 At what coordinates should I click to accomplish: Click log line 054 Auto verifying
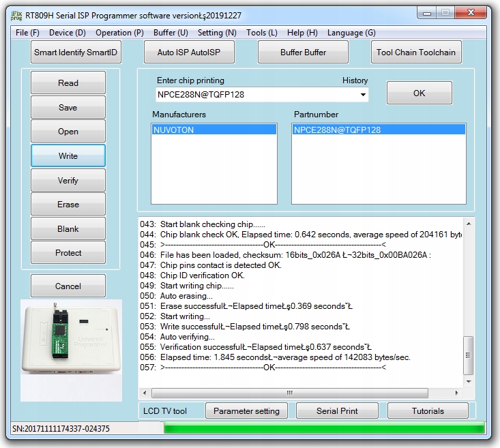[x=177, y=337]
